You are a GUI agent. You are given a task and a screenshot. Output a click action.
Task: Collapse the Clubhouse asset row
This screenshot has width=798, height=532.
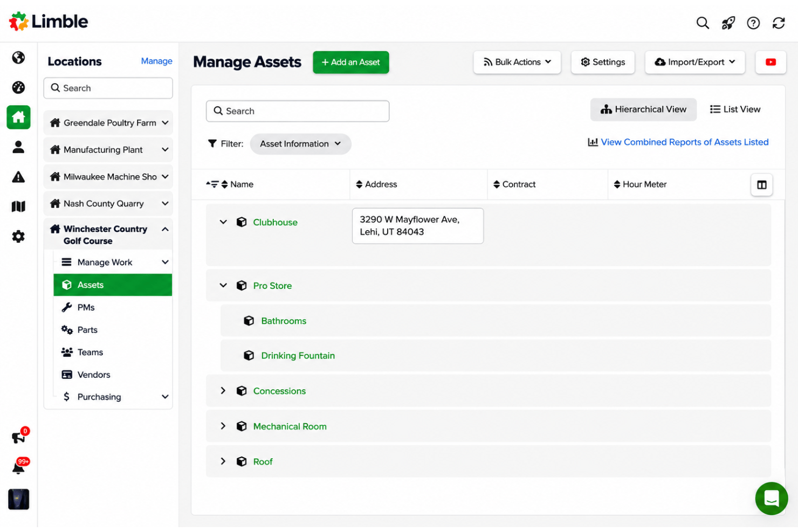tap(223, 222)
